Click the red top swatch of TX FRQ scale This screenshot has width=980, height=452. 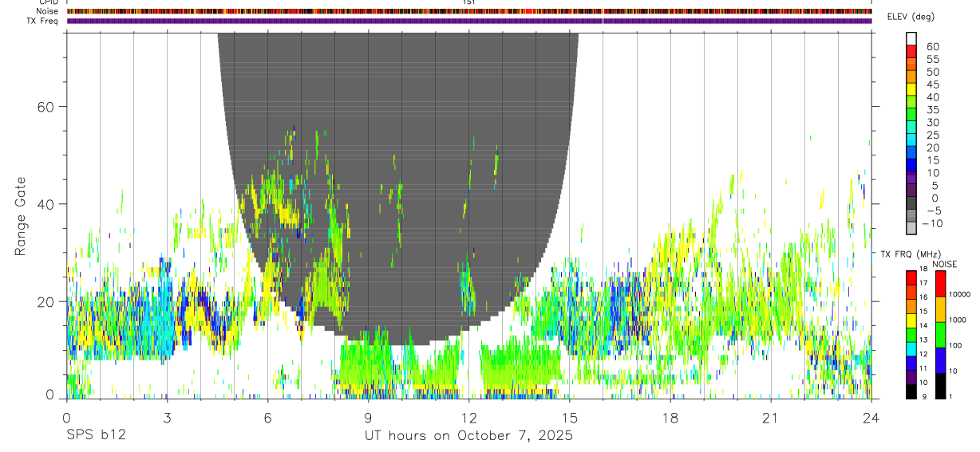coord(911,277)
